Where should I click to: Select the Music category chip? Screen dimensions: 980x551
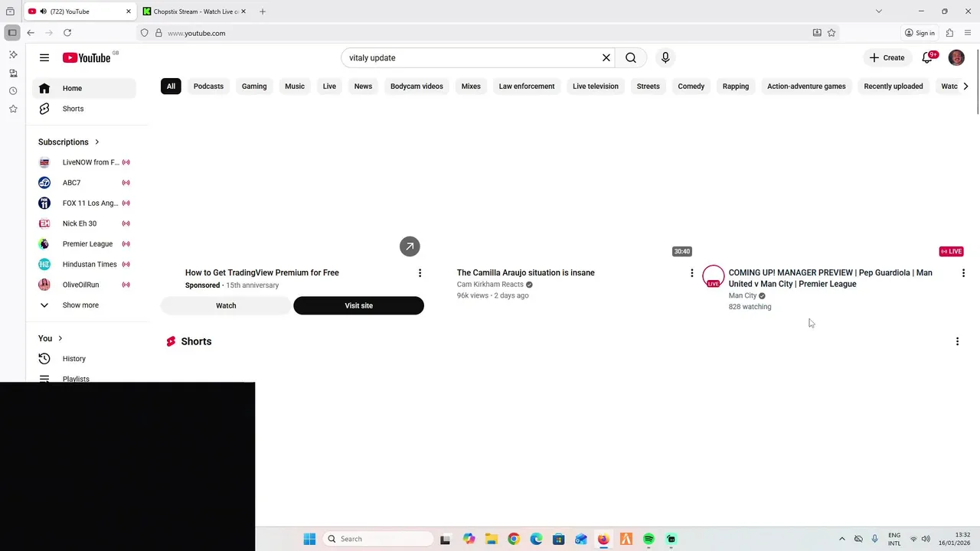click(295, 86)
